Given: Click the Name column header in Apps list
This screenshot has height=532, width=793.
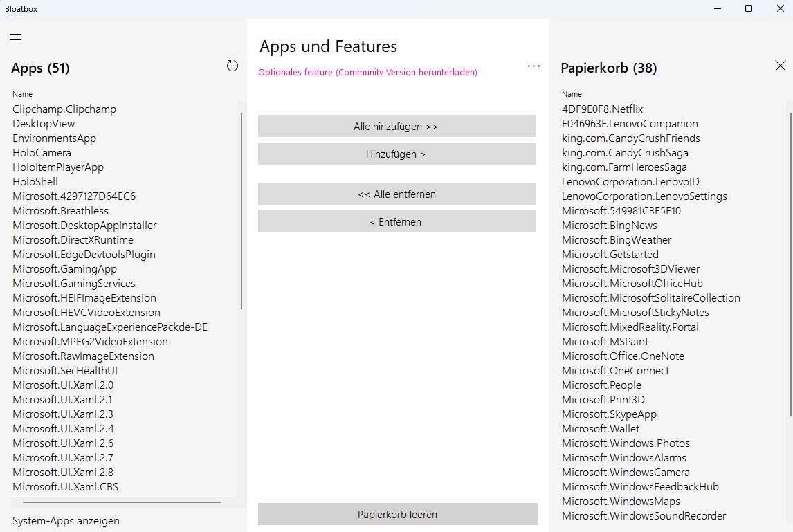Looking at the screenshot, I should pos(23,94).
